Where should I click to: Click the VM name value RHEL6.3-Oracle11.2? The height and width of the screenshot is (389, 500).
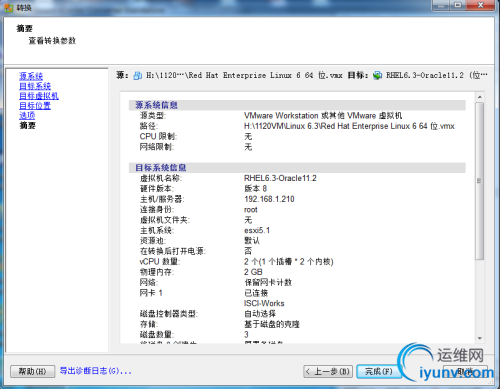(280, 178)
